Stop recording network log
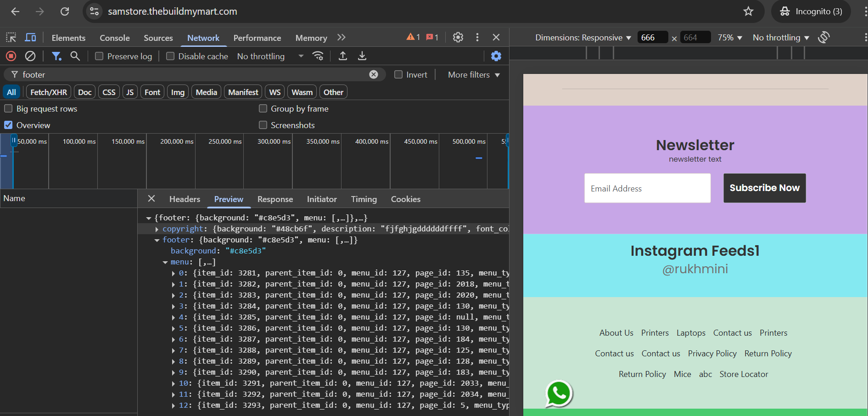 click(11, 56)
